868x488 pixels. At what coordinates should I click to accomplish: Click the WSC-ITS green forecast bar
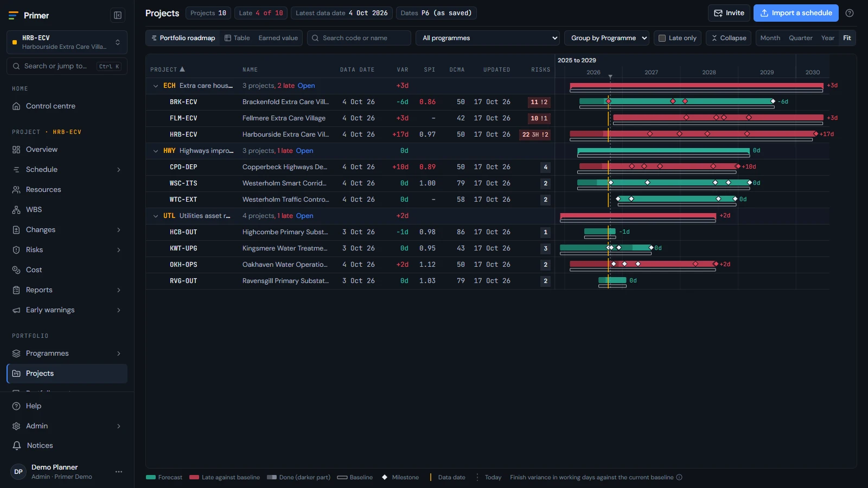(x=664, y=182)
